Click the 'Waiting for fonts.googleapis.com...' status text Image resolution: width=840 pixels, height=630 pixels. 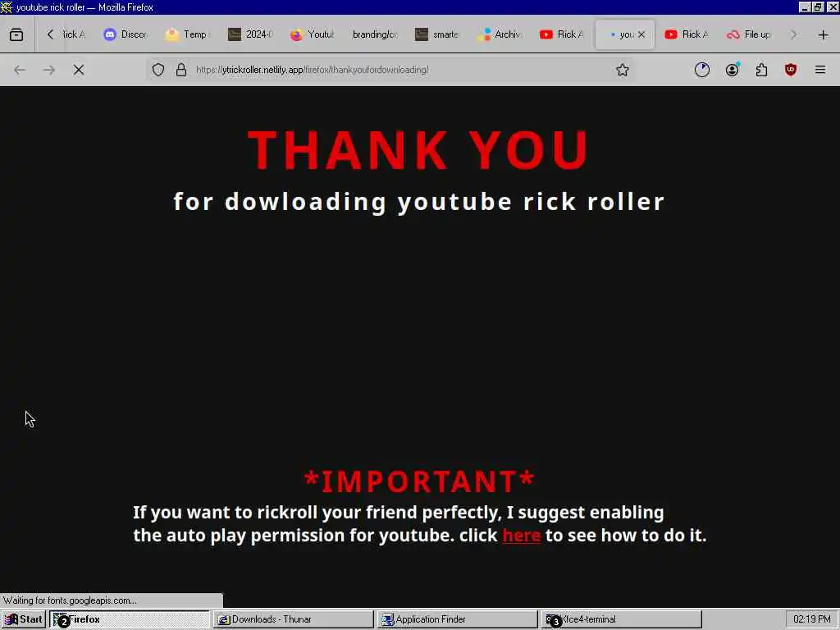70,600
